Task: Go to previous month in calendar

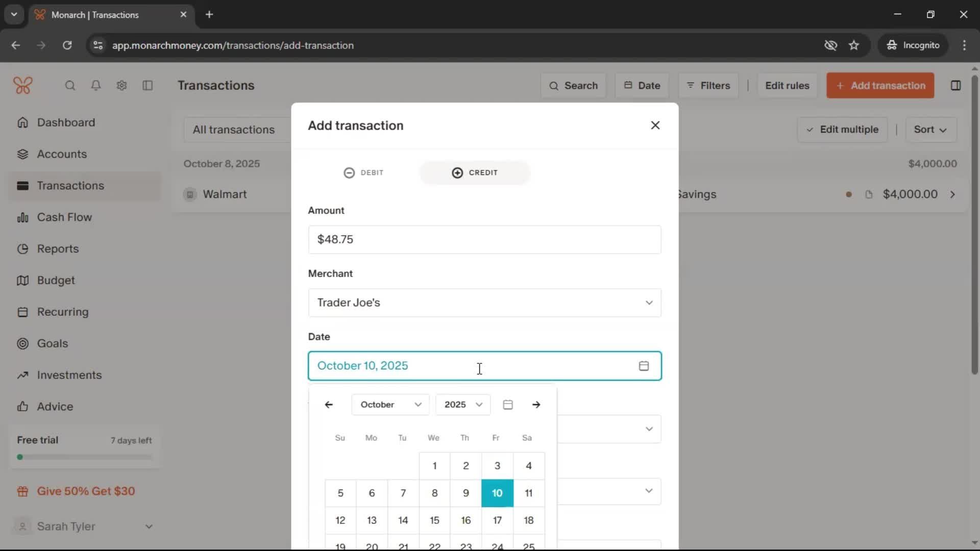Action: tap(329, 405)
